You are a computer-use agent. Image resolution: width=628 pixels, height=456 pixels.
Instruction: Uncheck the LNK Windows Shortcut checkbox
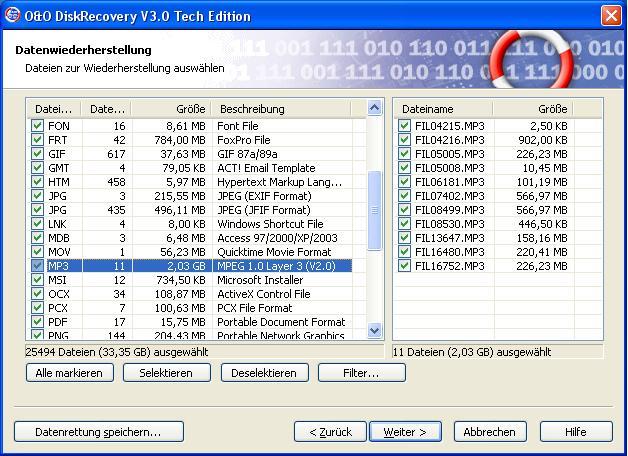[x=37, y=224]
